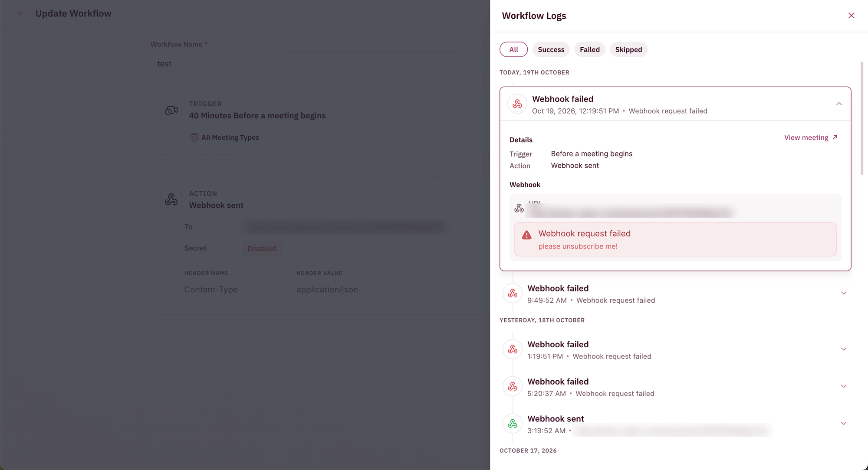The image size is (868, 470).
Task: Close the Workflow Logs panel
Action: (851, 16)
